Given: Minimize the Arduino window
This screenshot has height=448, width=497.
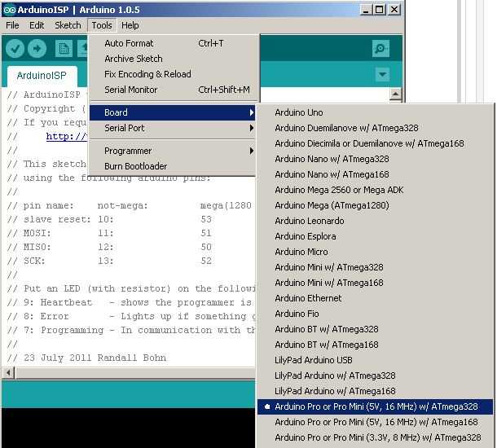Looking at the screenshot, I should point(366,10).
